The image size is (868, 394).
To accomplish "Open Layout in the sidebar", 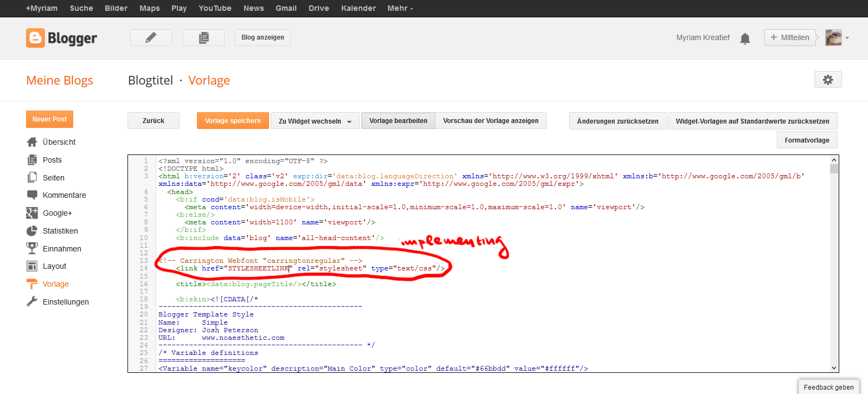I will (54, 266).
